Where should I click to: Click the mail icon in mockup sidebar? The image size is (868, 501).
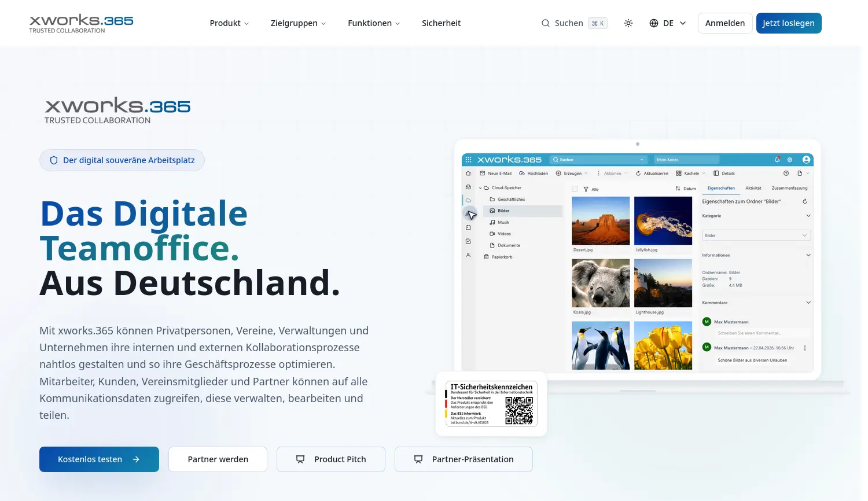[468, 187]
